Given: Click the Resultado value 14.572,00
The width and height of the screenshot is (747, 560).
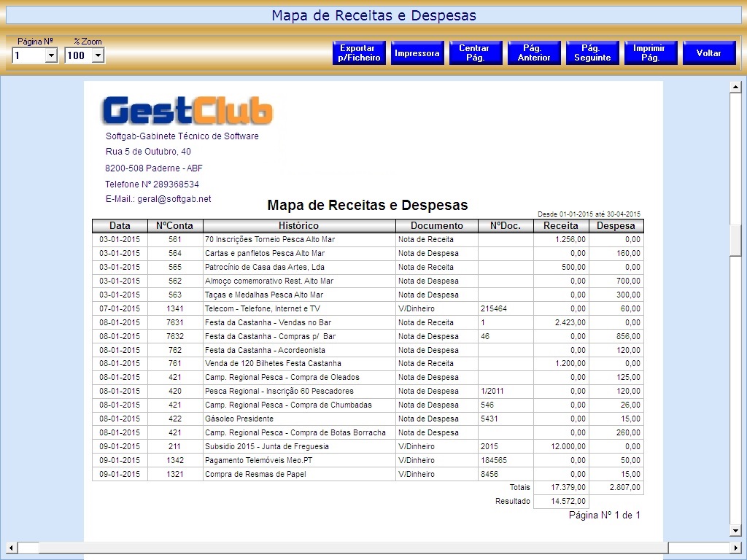Looking at the screenshot, I should (x=560, y=502).
